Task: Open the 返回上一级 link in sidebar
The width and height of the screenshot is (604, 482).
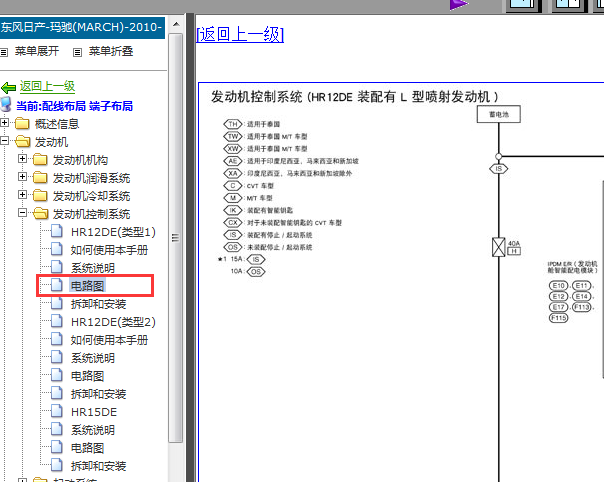Action: coord(47,86)
